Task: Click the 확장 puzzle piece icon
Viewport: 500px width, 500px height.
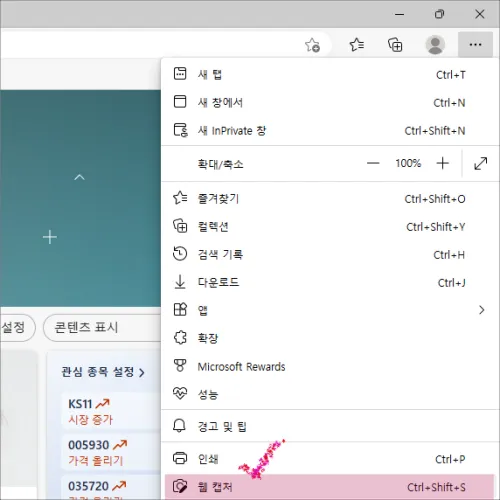Action: pyautogui.click(x=180, y=338)
